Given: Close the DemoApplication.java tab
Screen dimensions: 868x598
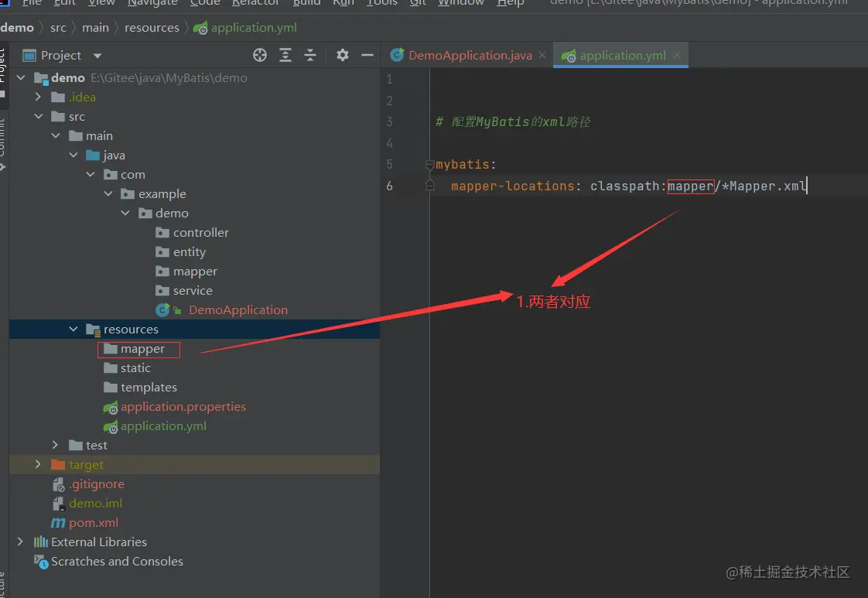Looking at the screenshot, I should coord(542,55).
